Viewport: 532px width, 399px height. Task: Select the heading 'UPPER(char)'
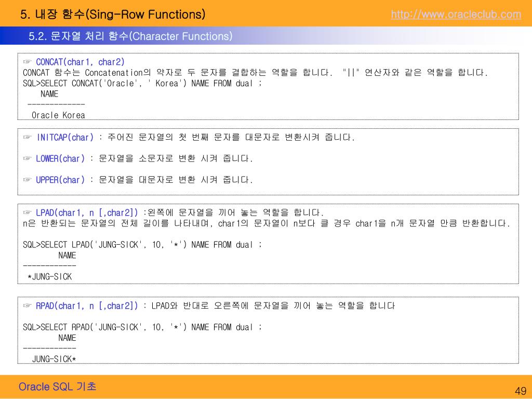60,180
